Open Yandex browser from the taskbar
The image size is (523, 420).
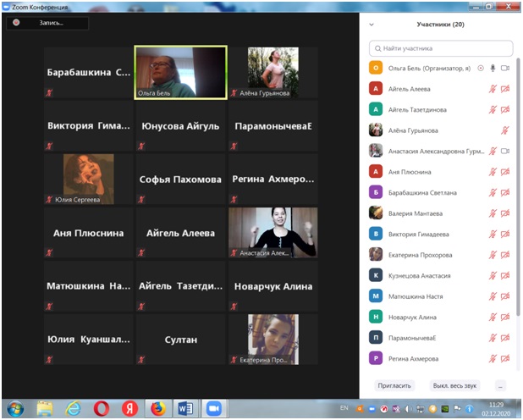(x=129, y=409)
